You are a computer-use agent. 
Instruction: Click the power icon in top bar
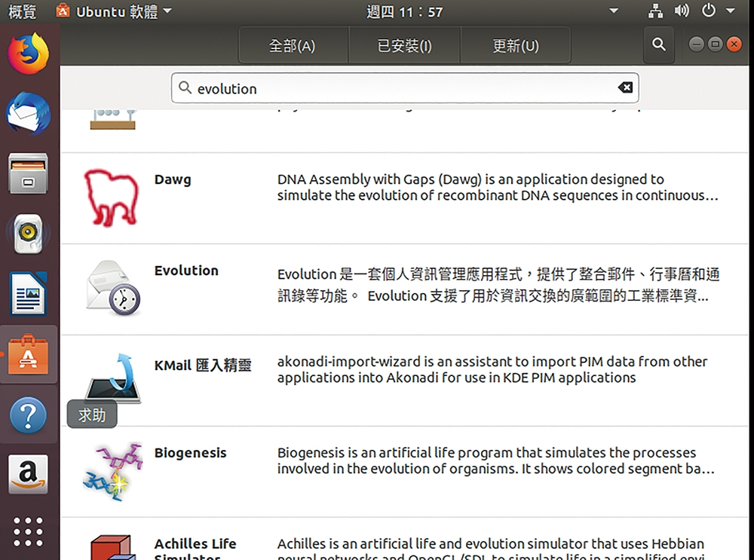(708, 11)
